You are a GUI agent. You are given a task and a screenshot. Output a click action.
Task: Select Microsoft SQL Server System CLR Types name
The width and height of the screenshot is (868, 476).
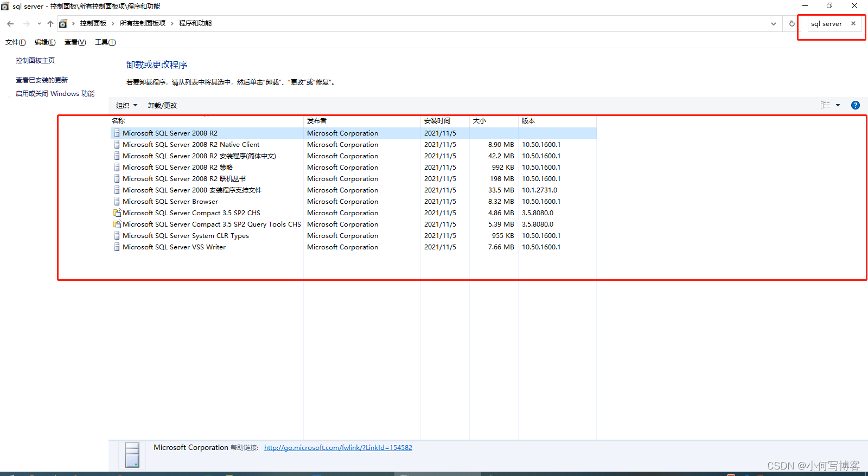click(x=186, y=235)
